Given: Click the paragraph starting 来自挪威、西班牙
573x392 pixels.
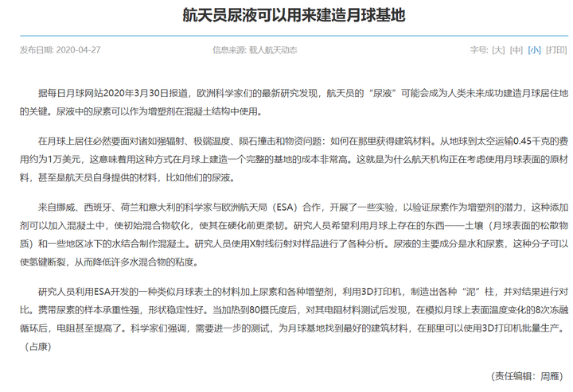Looking at the screenshot, I should (x=294, y=235).
